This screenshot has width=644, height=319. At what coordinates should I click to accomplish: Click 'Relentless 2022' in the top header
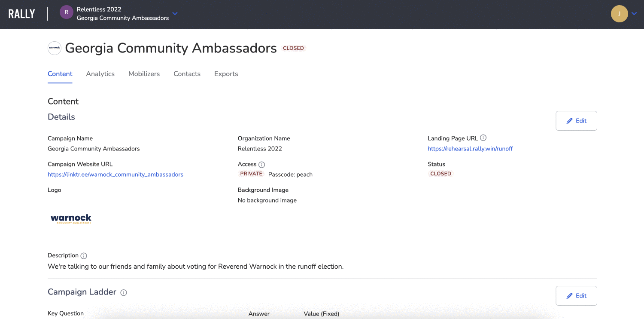(99, 9)
